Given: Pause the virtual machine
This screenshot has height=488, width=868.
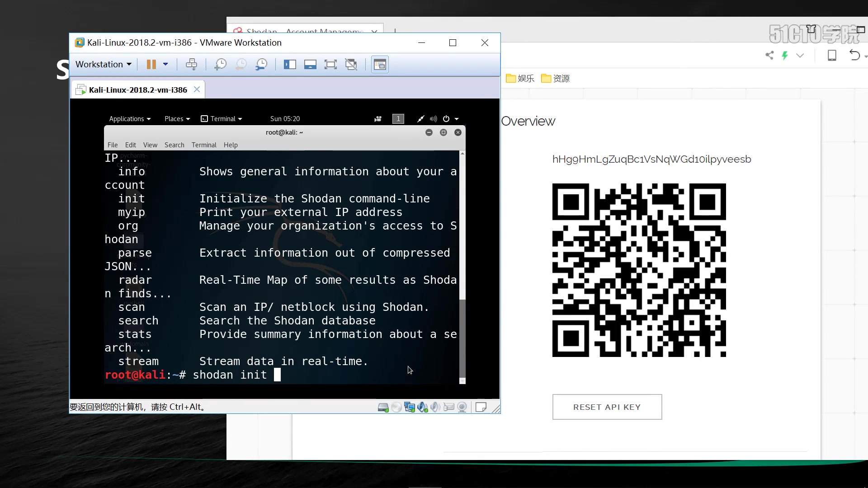Looking at the screenshot, I should pyautogui.click(x=151, y=65).
